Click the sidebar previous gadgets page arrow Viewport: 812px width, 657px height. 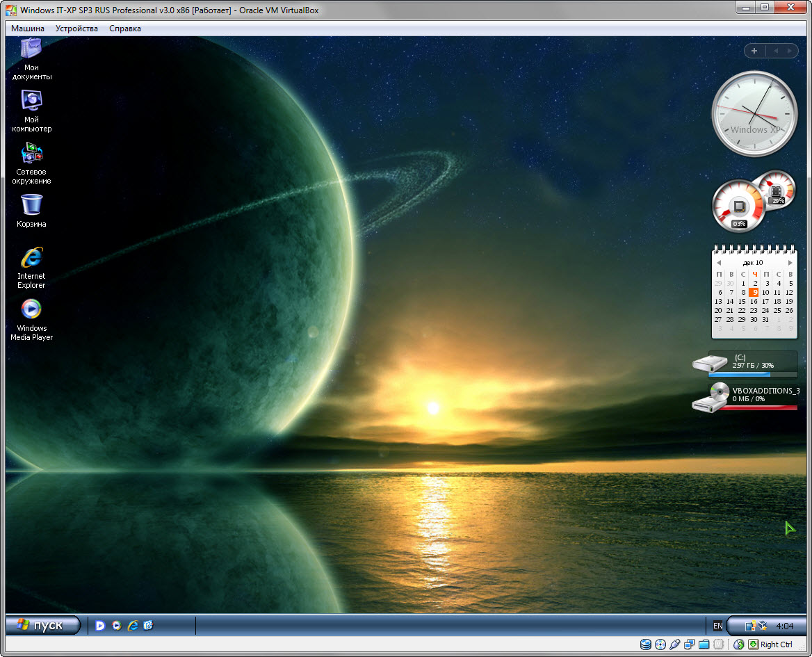point(776,51)
